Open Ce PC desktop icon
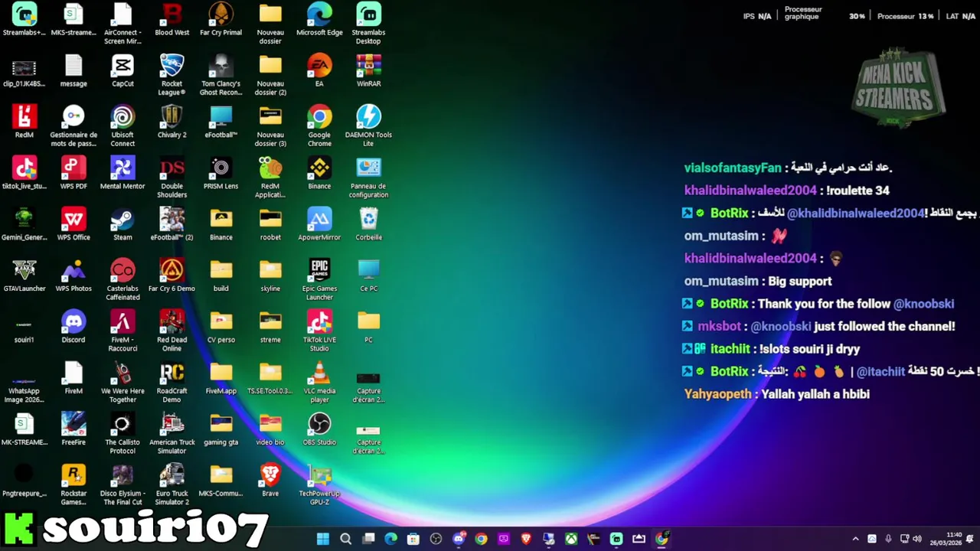This screenshot has height=551, width=980. tap(368, 276)
